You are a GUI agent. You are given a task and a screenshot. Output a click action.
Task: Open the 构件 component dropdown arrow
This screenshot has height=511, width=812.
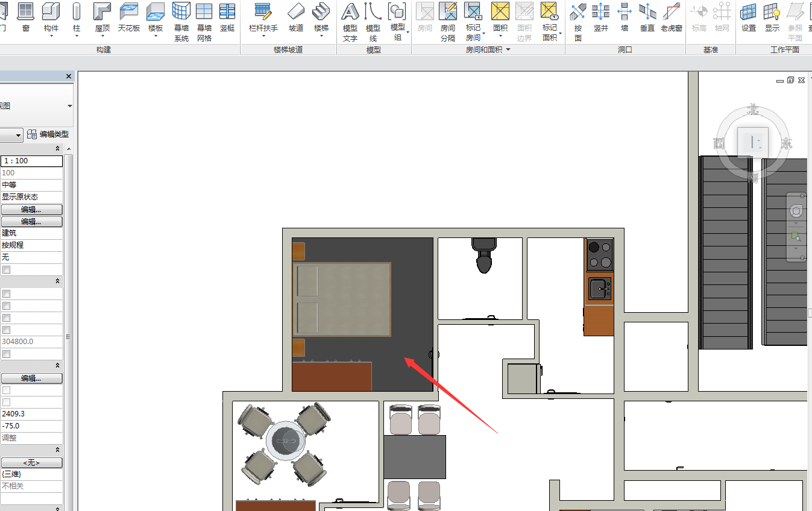coord(51,36)
